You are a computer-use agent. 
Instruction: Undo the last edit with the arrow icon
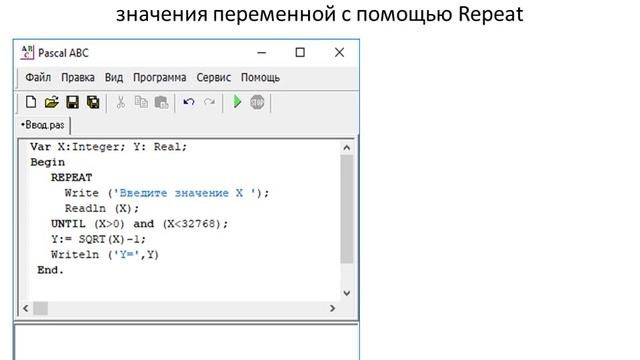pyautogui.click(x=189, y=102)
